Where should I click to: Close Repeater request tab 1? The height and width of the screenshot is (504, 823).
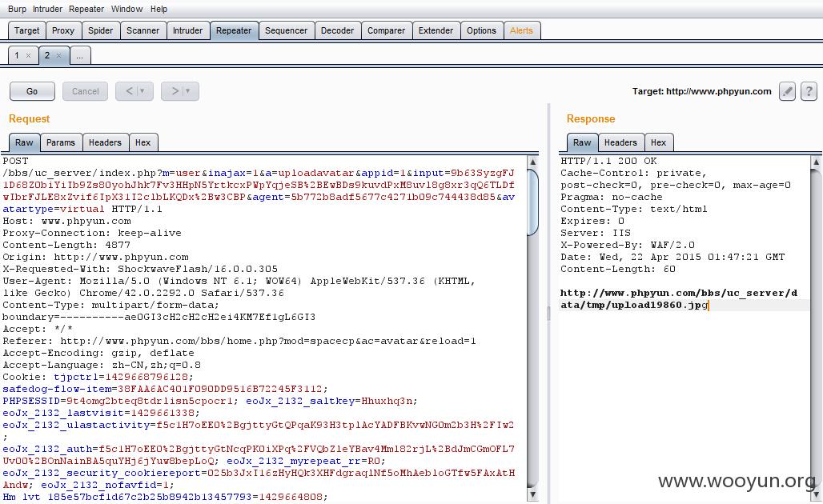(x=28, y=55)
